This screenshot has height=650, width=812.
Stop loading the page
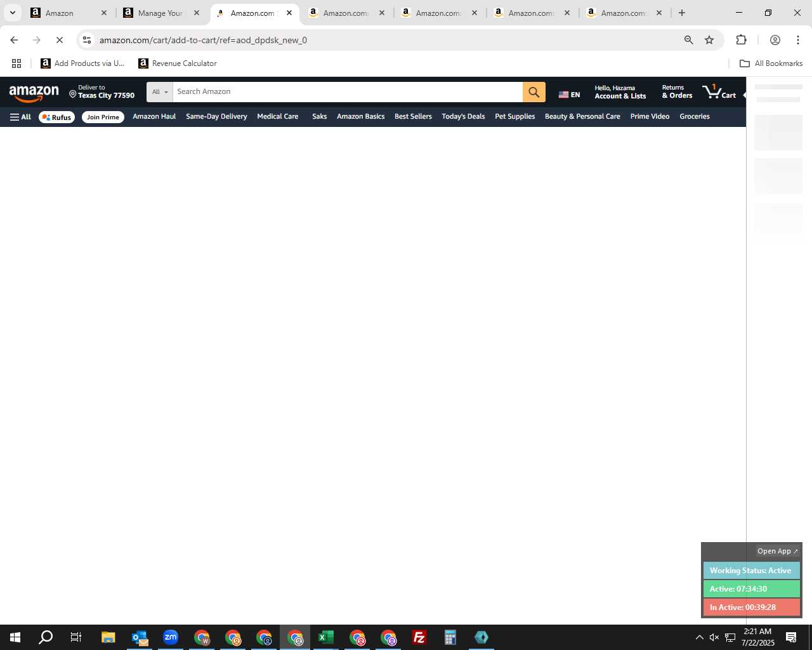point(59,40)
